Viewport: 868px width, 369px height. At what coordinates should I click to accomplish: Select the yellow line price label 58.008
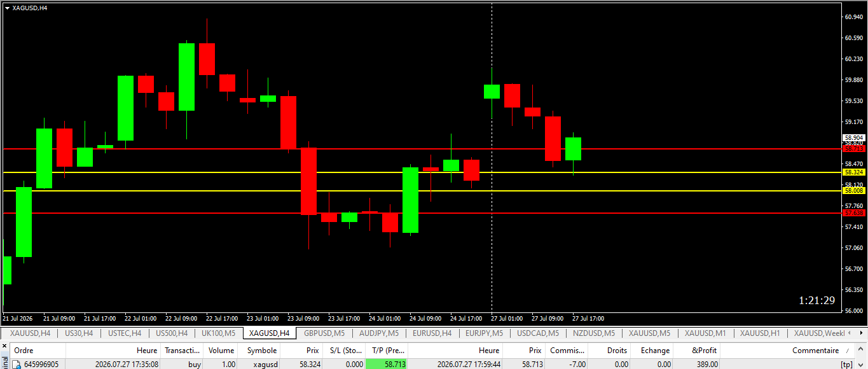(x=854, y=190)
